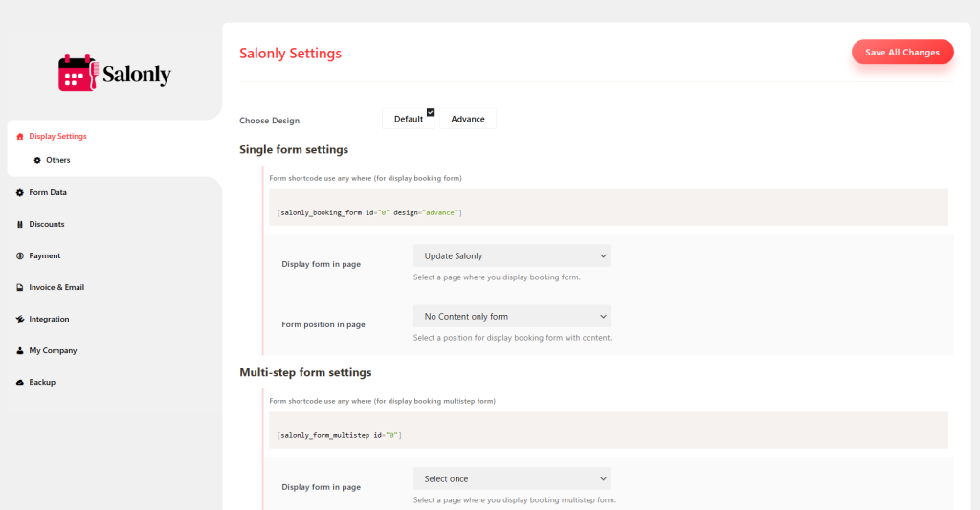
Task: Open the Update Salonly page dropdown
Action: (511, 255)
